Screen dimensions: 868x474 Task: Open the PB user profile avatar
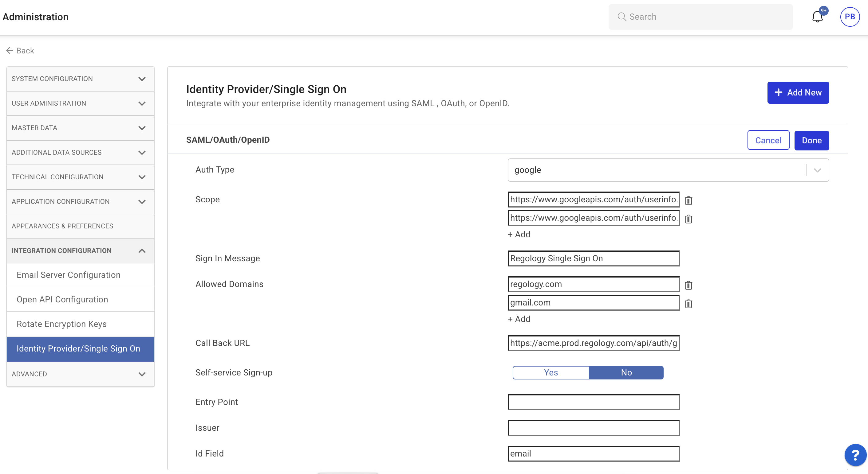coord(850,17)
